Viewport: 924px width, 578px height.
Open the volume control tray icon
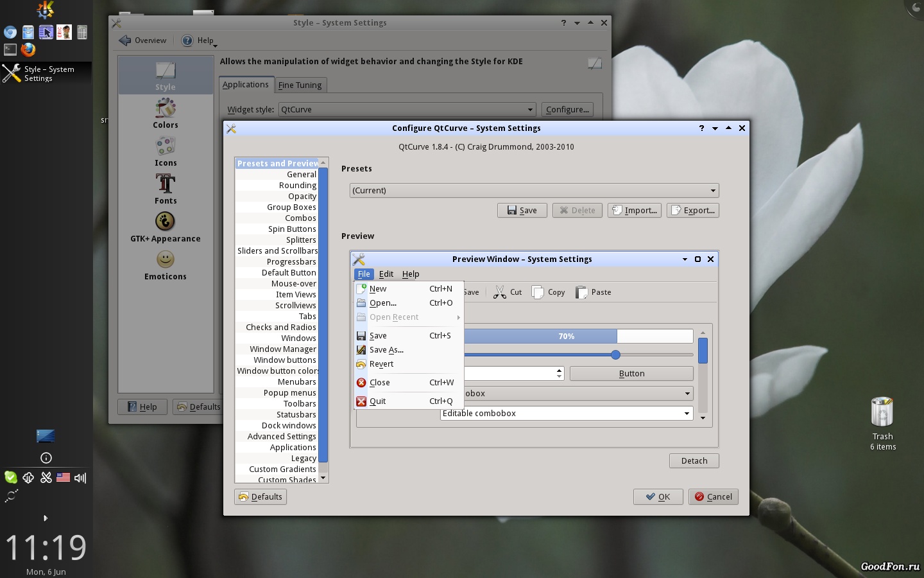[x=80, y=477]
